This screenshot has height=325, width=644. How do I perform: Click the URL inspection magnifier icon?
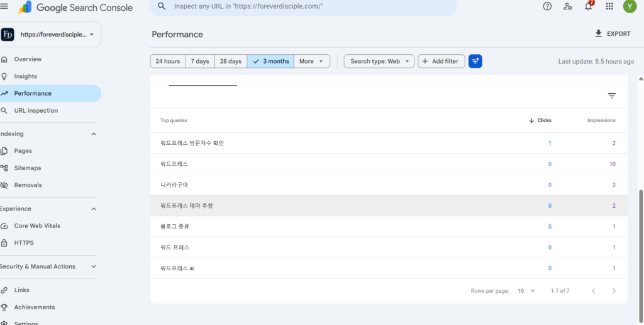point(4,111)
